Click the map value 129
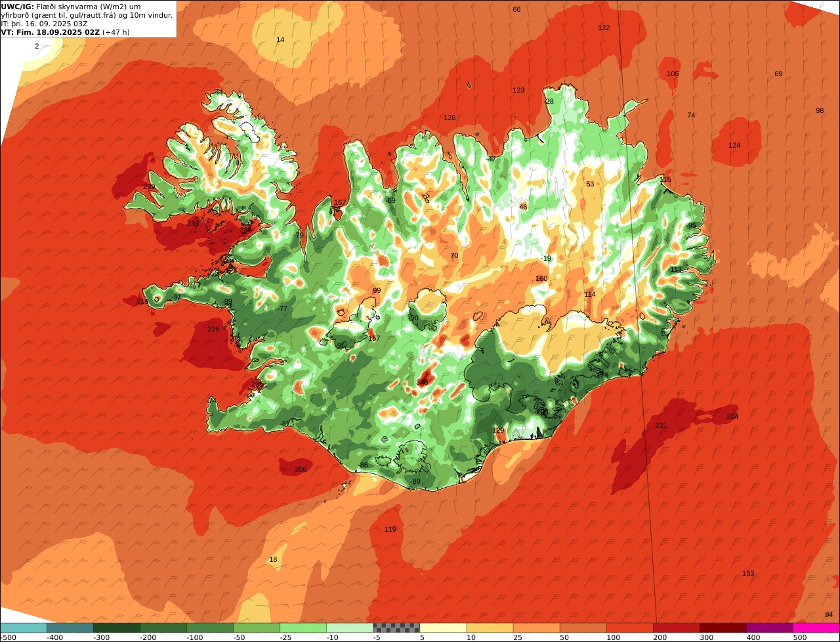Image resolution: width=840 pixels, height=642 pixels. point(499,430)
